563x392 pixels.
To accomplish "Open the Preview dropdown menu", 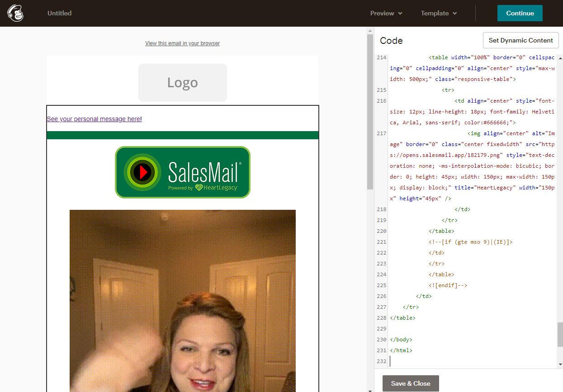I will (386, 13).
